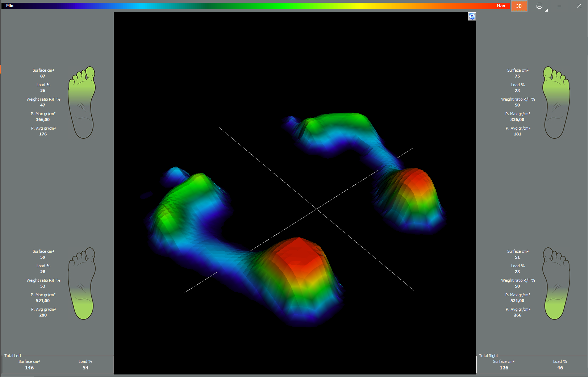588x377 pixels.
Task: Open the 3D view settings gear
Action: tap(471, 17)
